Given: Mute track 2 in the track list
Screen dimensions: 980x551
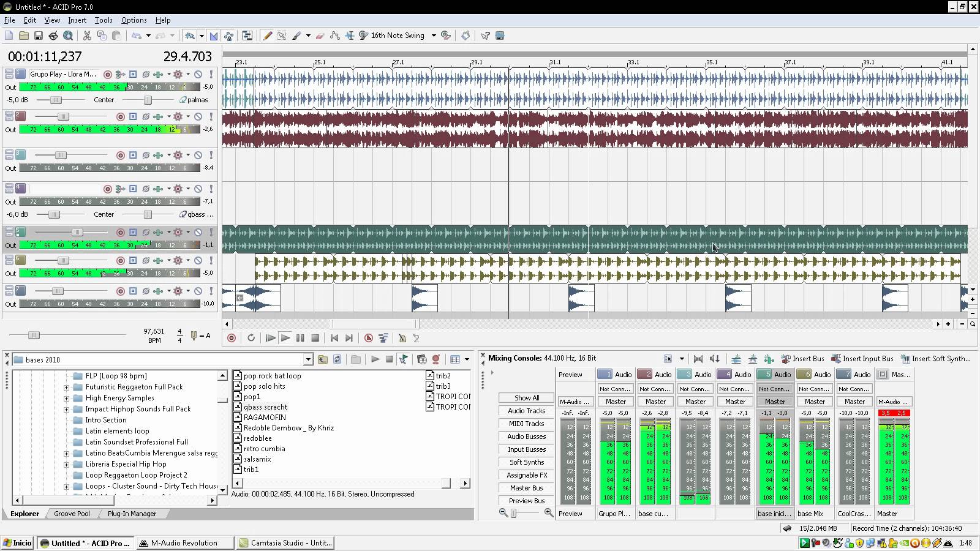Looking at the screenshot, I should pyautogui.click(x=198, y=116).
